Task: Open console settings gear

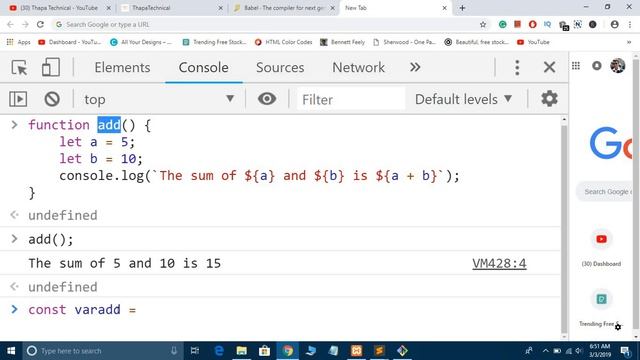Action: point(549,99)
